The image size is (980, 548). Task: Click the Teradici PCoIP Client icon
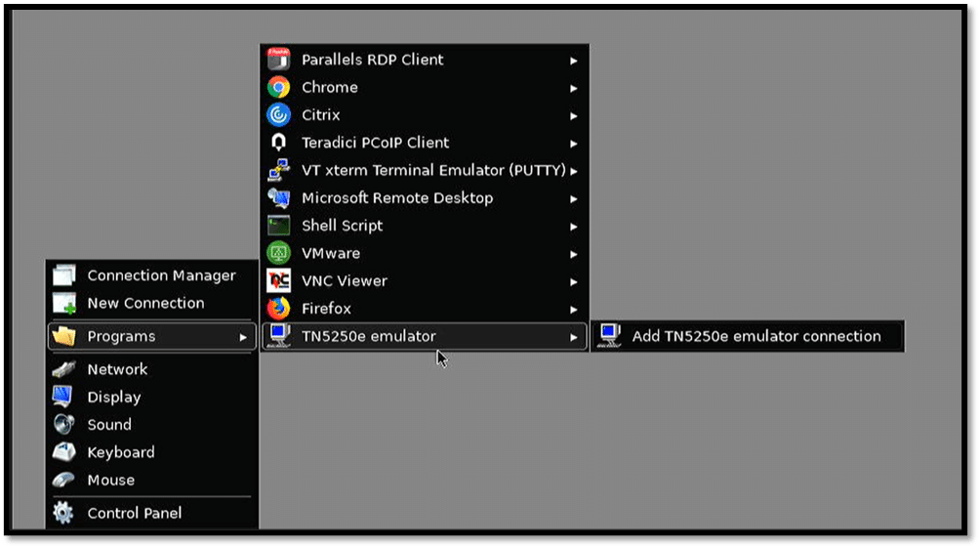279,143
